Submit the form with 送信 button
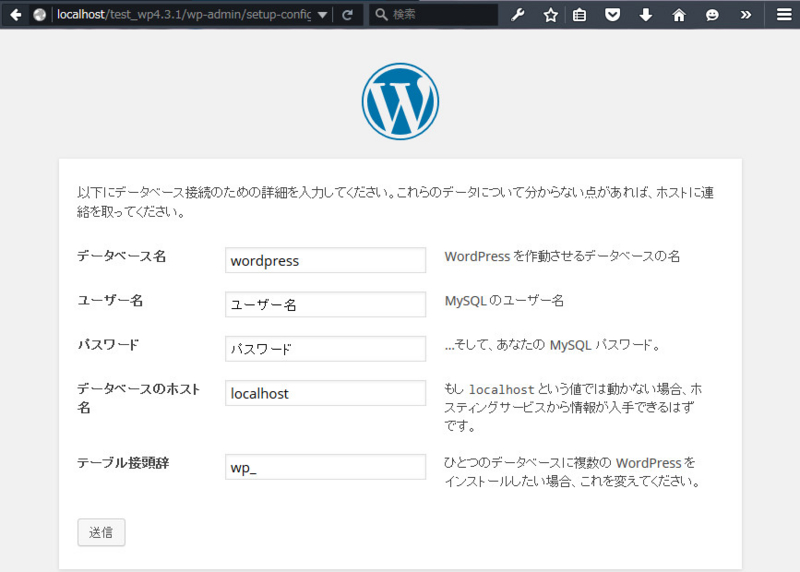 (x=101, y=532)
